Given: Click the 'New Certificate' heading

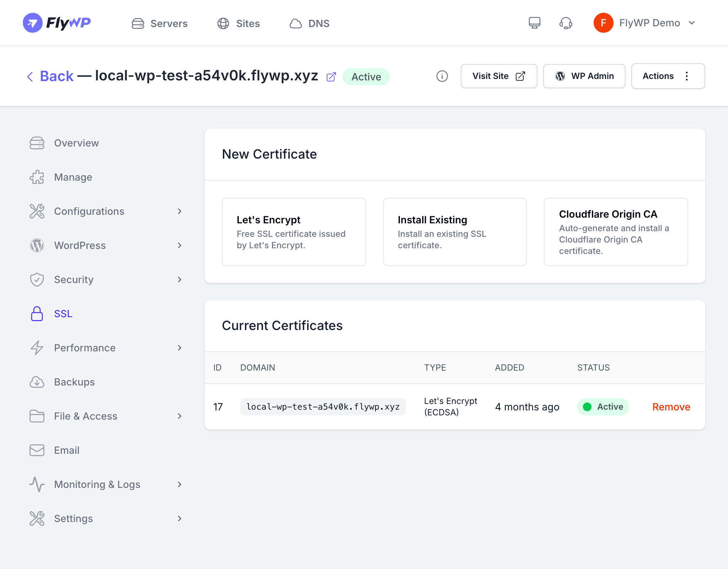Looking at the screenshot, I should pyautogui.click(x=269, y=154).
